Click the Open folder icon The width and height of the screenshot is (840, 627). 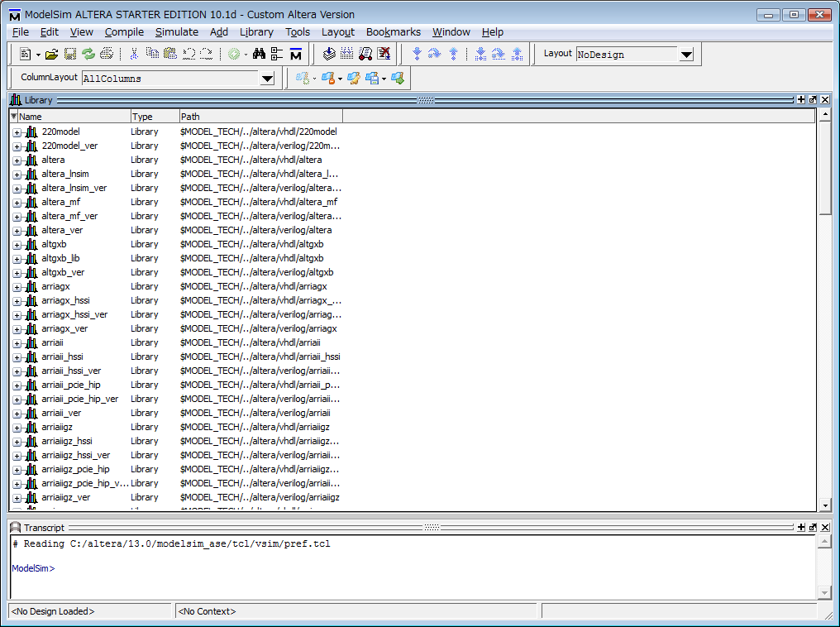click(51, 54)
